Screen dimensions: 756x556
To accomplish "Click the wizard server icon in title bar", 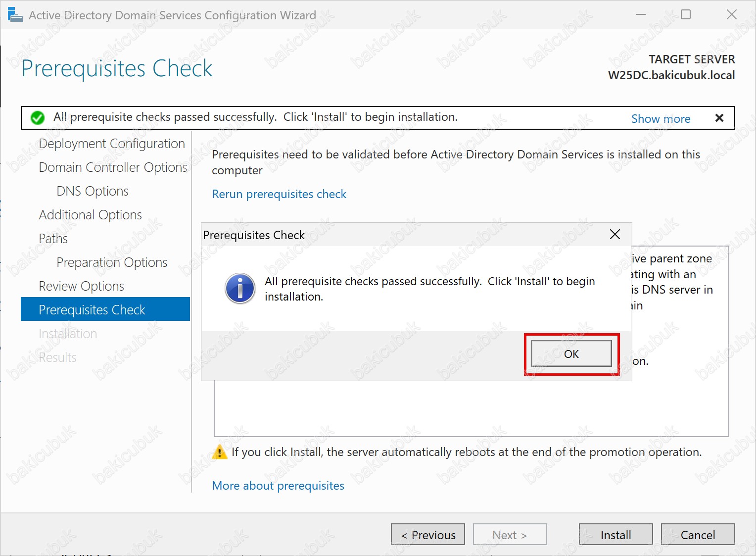I will [15, 15].
